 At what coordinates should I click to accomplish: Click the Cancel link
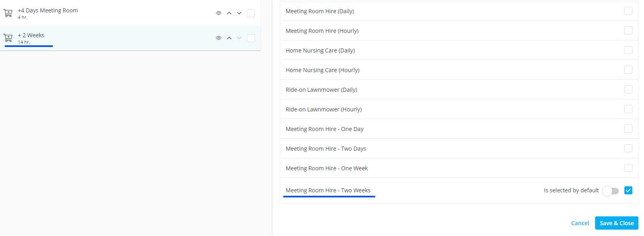(x=580, y=223)
